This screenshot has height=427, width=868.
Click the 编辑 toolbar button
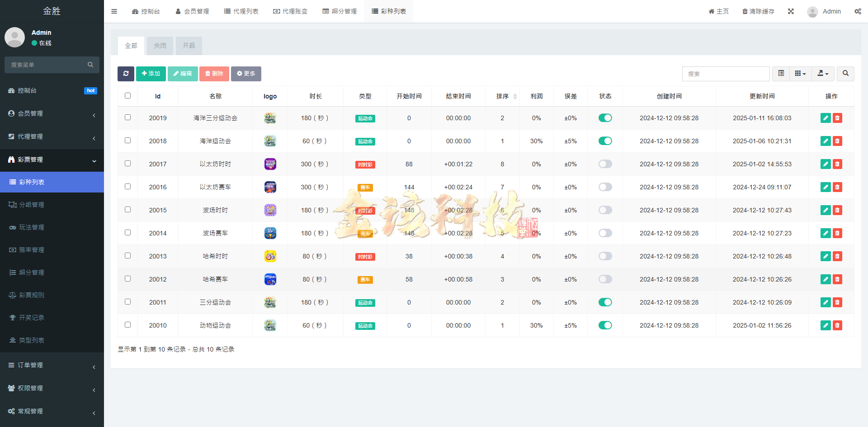183,74
